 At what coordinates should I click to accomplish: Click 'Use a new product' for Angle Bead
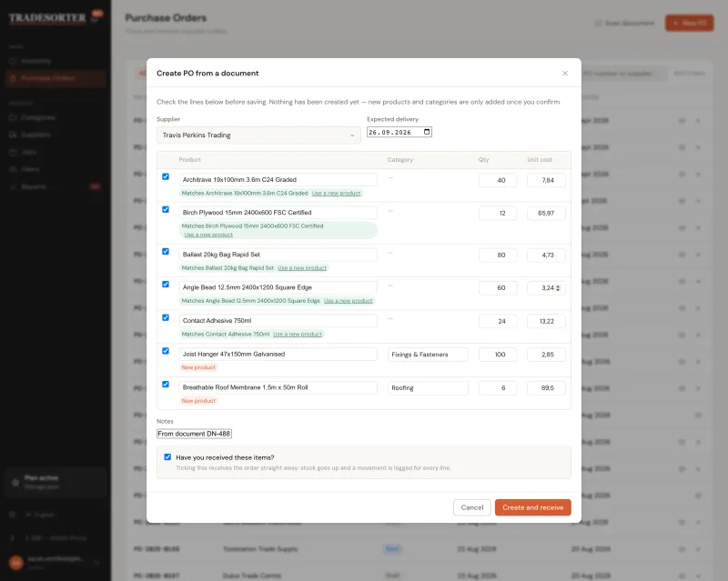coord(349,301)
